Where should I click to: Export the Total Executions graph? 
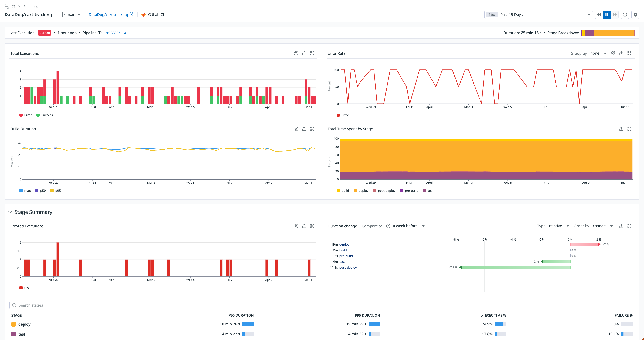pyautogui.click(x=304, y=53)
